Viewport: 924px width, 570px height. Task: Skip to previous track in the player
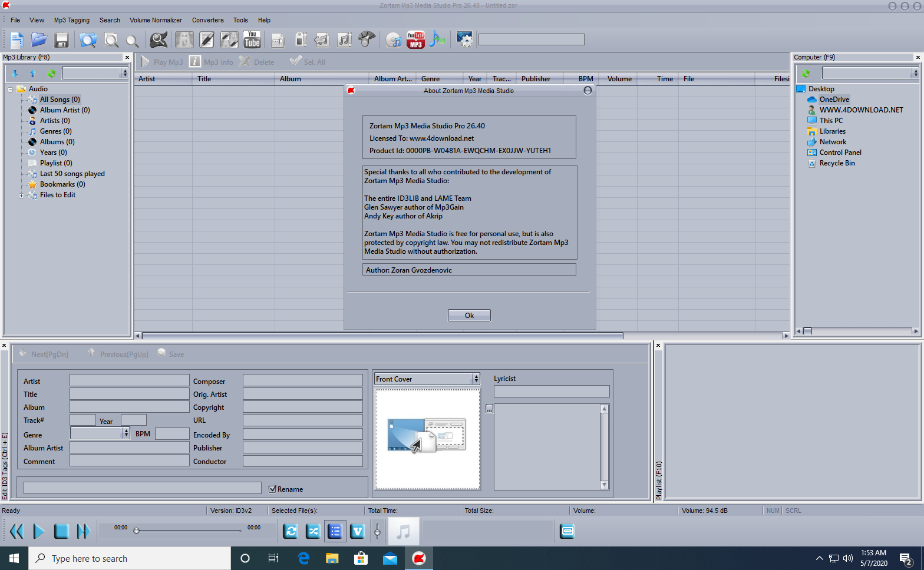[x=16, y=532]
